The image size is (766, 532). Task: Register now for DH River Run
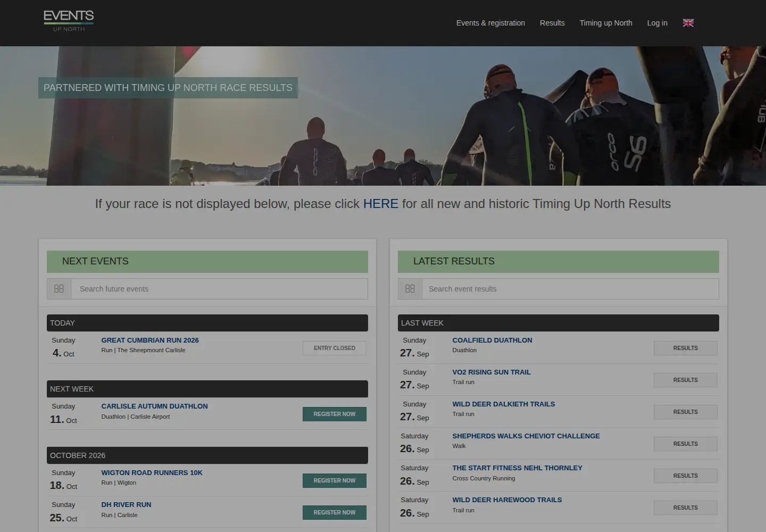(x=335, y=512)
